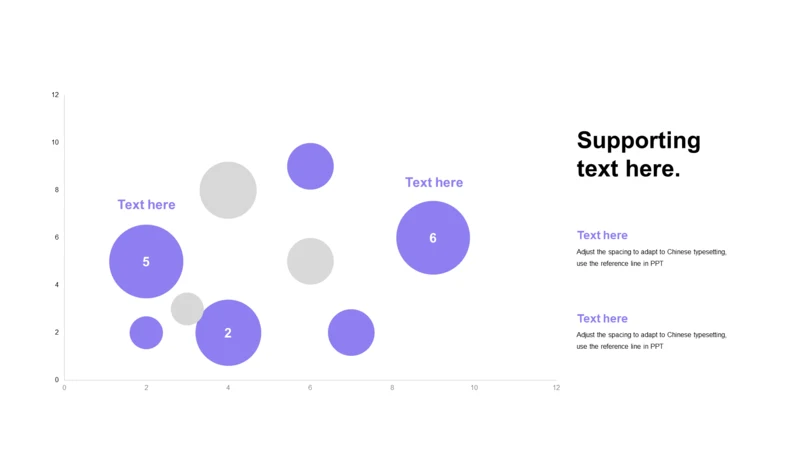Select the lower 'Adjust the spacing' paragraph
This screenshot has height=450, width=800.
(652, 340)
